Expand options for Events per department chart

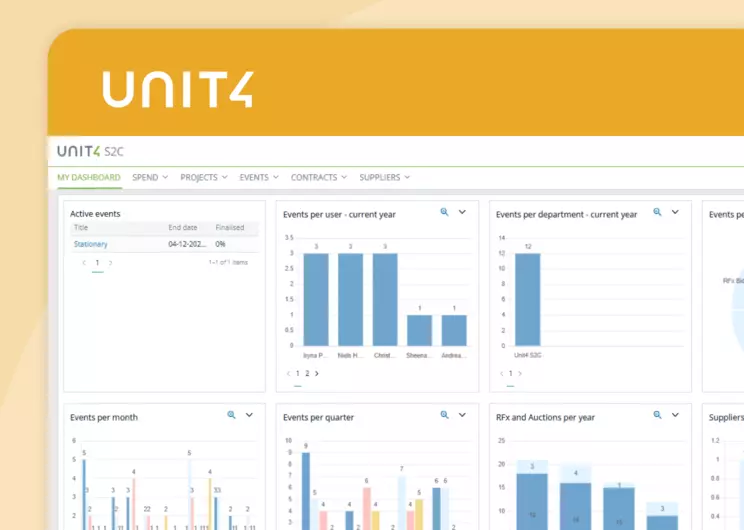pos(675,212)
